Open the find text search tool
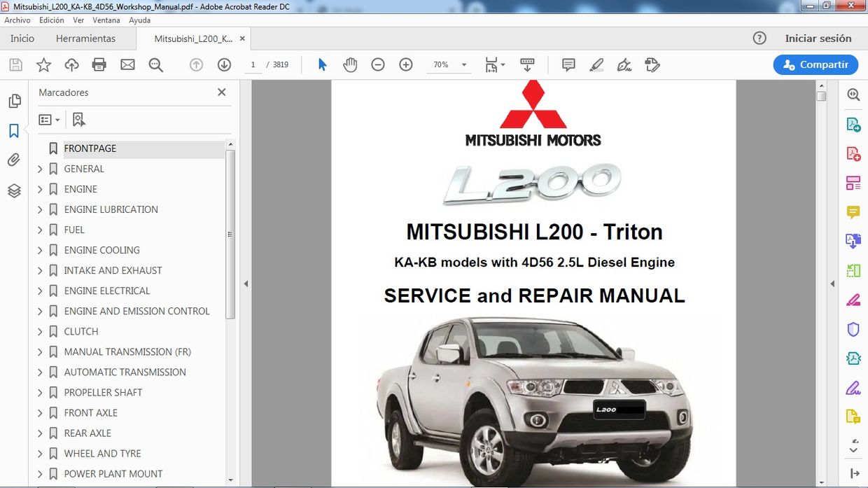 tap(155, 65)
